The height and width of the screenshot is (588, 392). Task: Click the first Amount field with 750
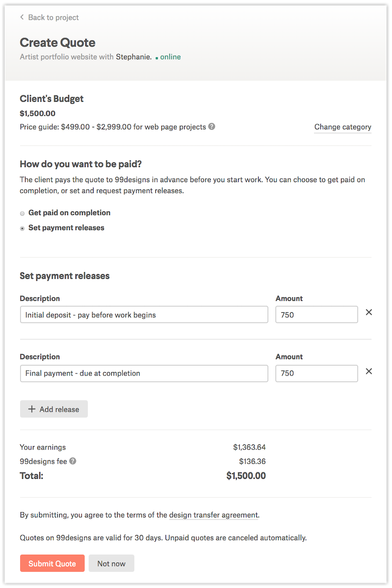coord(317,315)
